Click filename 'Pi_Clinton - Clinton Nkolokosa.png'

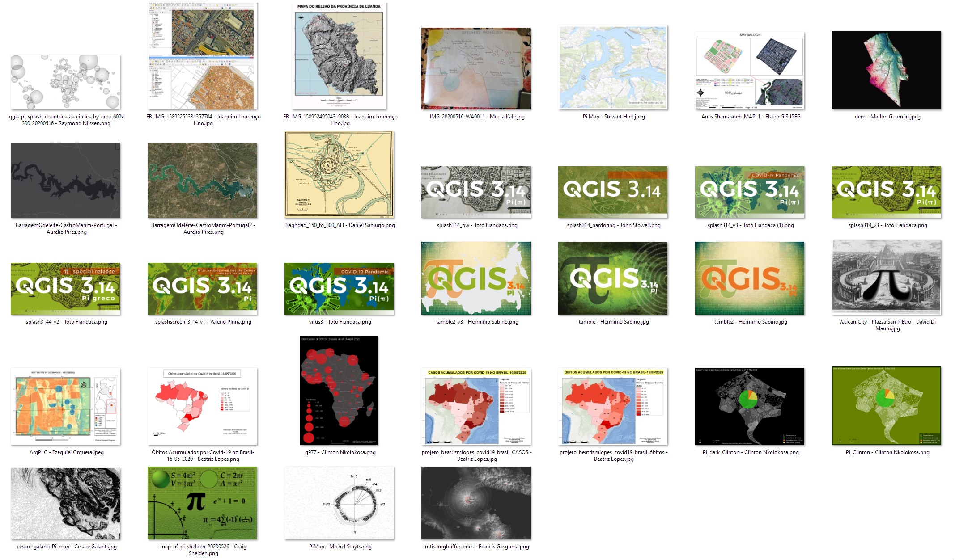(887, 452)
